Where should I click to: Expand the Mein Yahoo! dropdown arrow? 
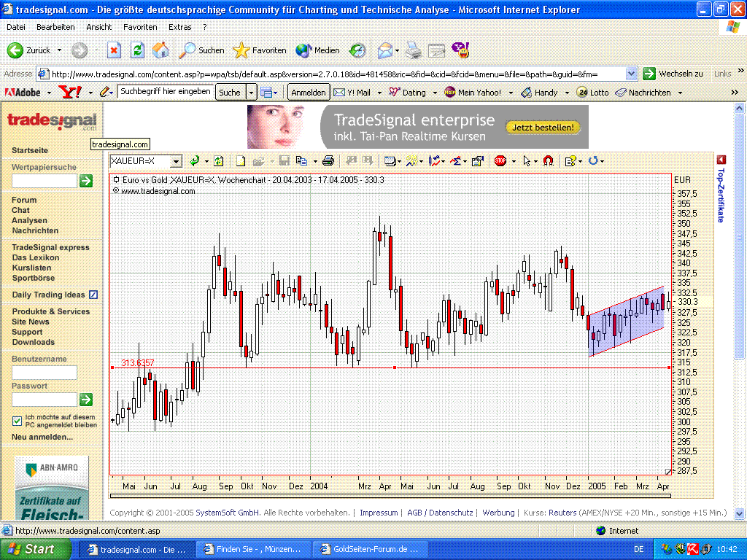tap(511, 93)
